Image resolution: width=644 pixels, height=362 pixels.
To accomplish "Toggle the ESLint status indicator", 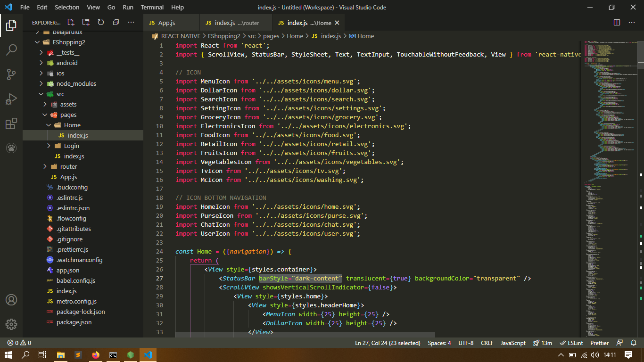I will 571,343.
